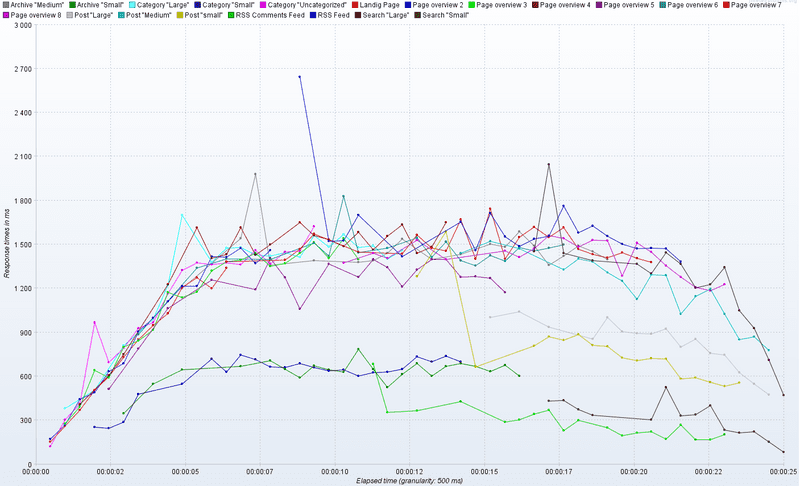Choose Page overview 6 in the legend
This screenshot has height=486, width=800.
[x=689, y=5]
